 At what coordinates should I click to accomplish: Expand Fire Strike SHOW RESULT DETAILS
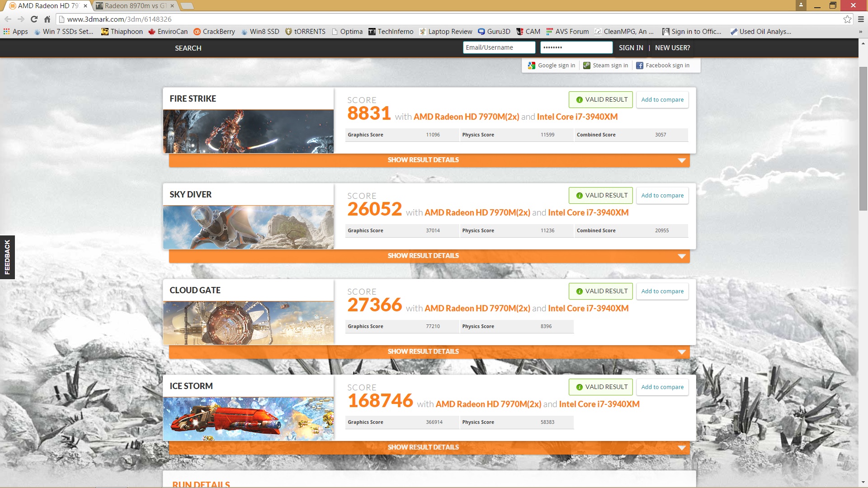[x=429, y=160]
